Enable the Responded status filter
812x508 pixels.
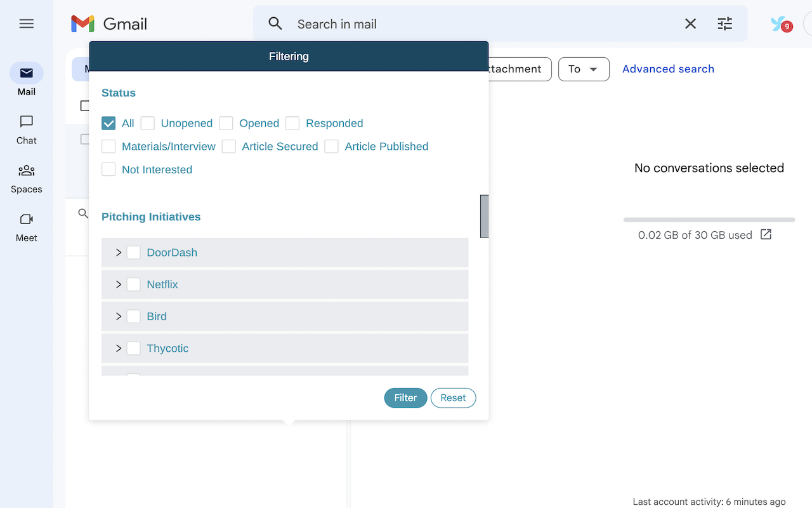(x=292, y=123)
